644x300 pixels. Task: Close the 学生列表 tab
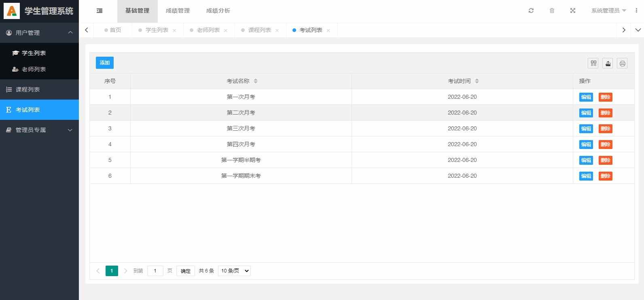pos(174,31)
